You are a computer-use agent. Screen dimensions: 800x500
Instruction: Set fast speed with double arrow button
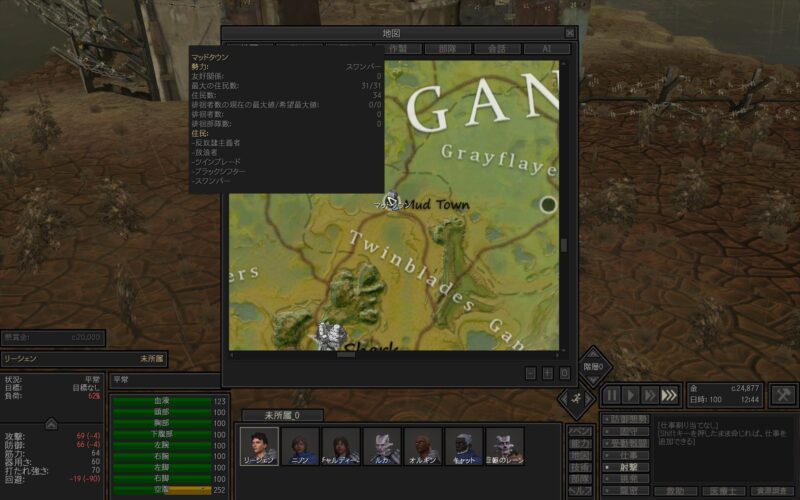point(650,395)
